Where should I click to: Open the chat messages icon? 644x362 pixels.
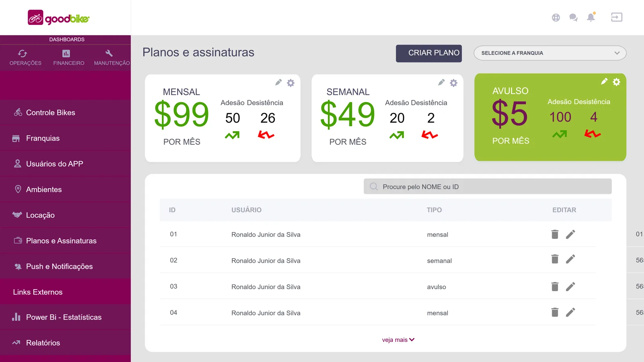point(574,17)
